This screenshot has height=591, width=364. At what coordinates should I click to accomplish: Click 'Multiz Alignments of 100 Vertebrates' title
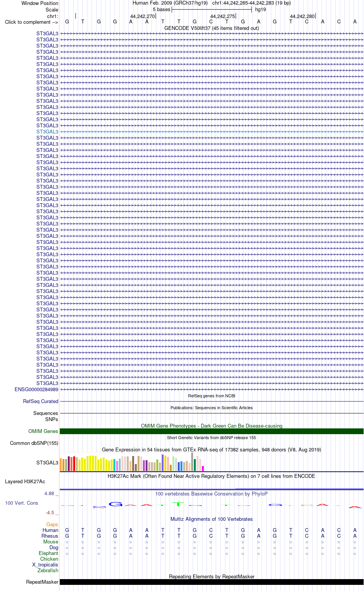click(x=212, y=519)
